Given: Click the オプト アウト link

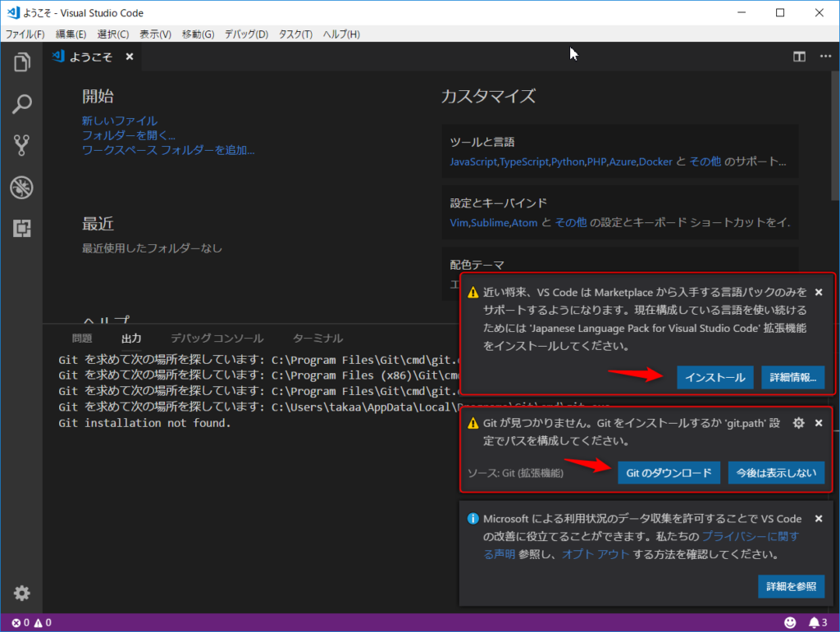Looking at the screenshot, I should tap(596, 554).
